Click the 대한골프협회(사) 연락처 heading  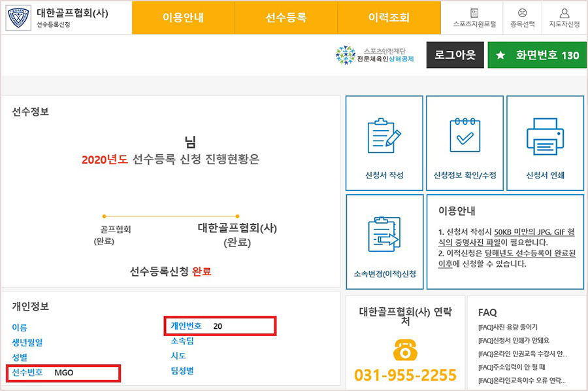(x=405, y=316)
